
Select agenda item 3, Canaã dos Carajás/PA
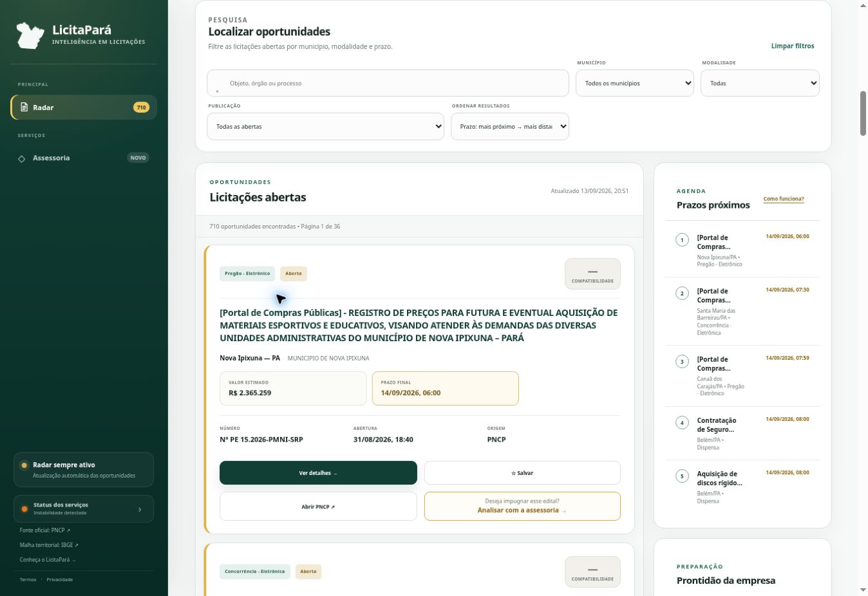pyautogui.click(x=742, y=376)
